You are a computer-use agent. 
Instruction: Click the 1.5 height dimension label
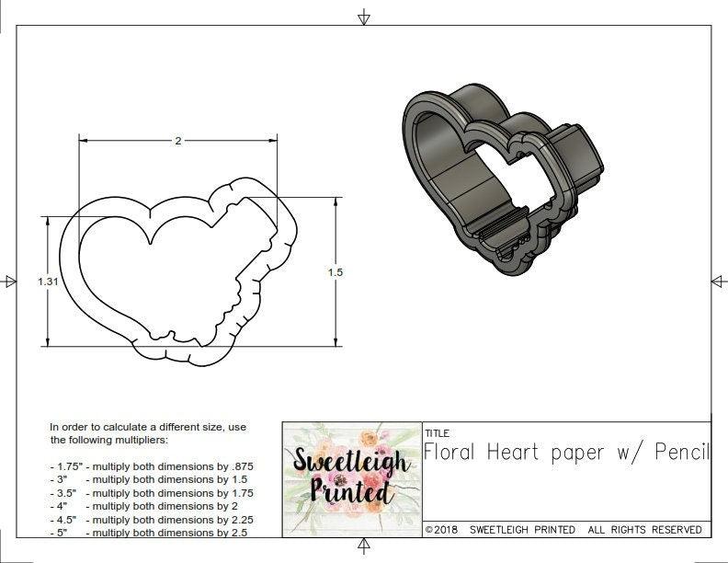coord(336,272)
